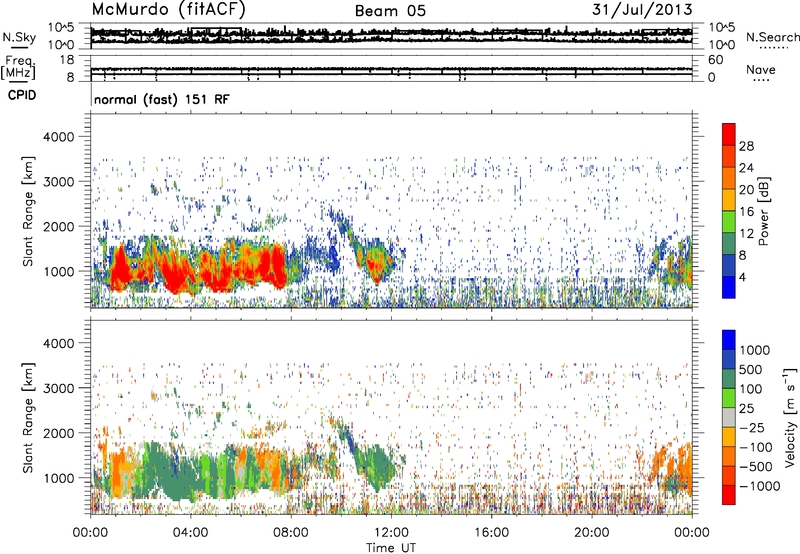Screen dimensions: 800x554
Task: Pick the orange 20–24 dB Power colorbar segment
Action: pyautogui.click(x=729, y=179)
